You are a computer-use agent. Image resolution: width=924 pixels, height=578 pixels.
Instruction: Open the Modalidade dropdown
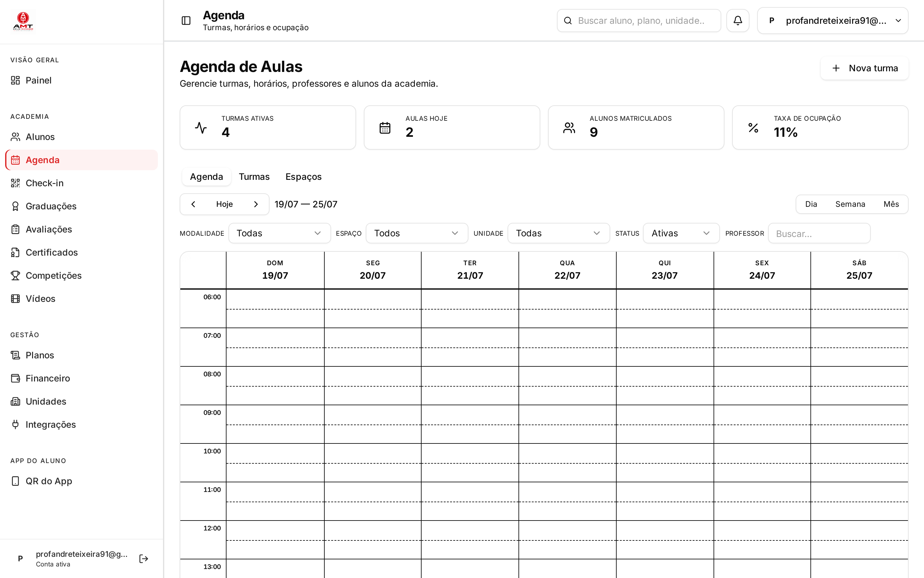(x=279, y=233)
